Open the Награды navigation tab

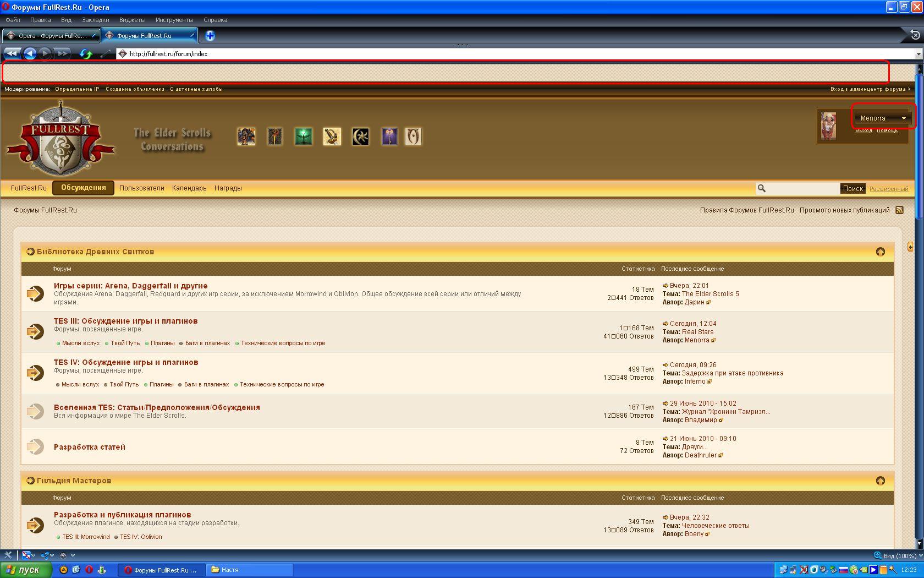pyautogui.click(x=228, y=188)
